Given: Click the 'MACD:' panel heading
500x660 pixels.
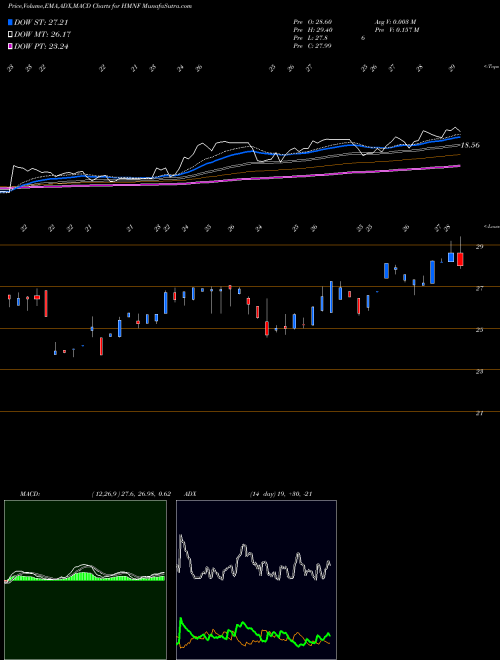Looking at the screenshot, I should [x=29, y=494].
